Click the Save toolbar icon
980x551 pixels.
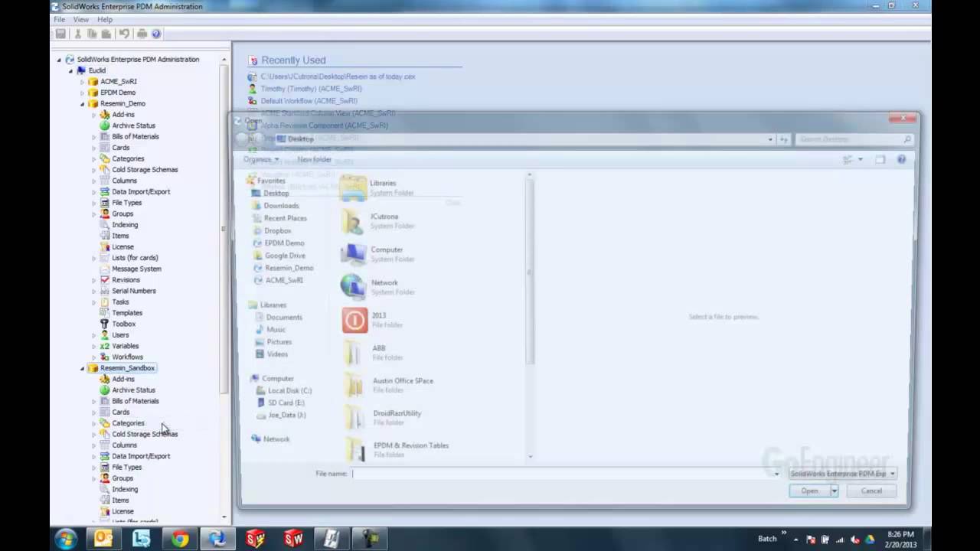pos(60,34)
